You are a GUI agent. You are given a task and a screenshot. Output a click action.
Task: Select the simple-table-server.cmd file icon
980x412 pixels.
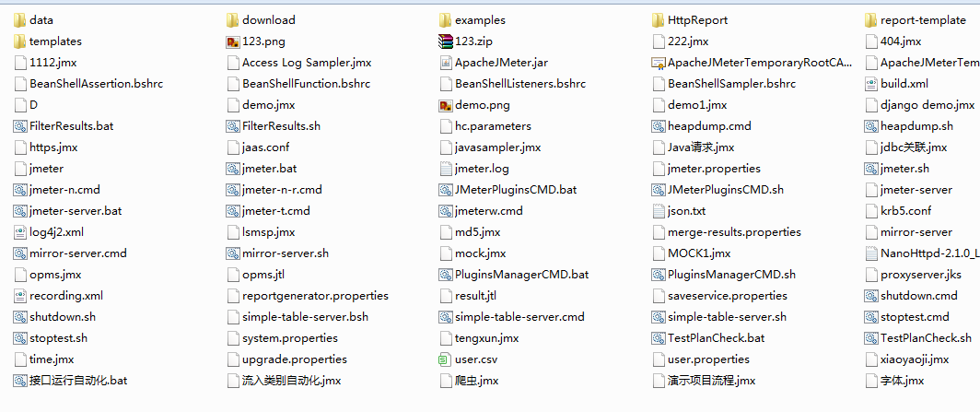(x=445, y=317)
